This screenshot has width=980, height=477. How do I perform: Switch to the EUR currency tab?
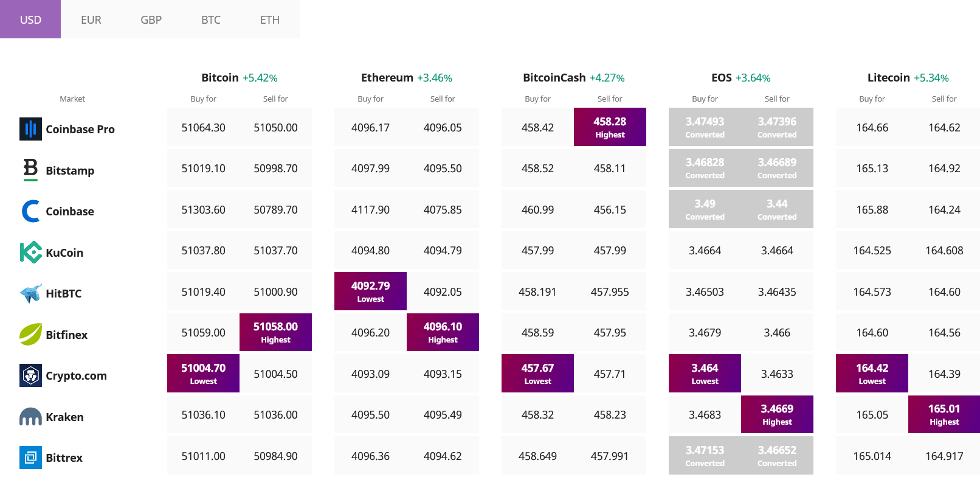91,19
